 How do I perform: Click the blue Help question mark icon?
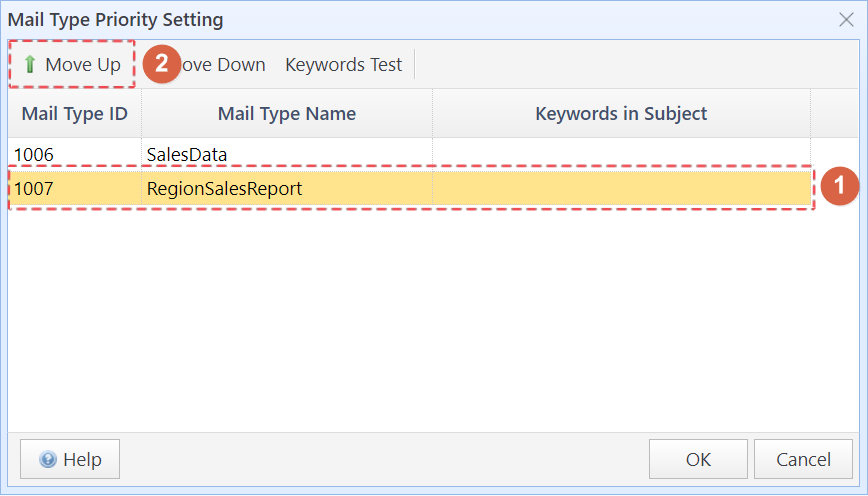47,460
